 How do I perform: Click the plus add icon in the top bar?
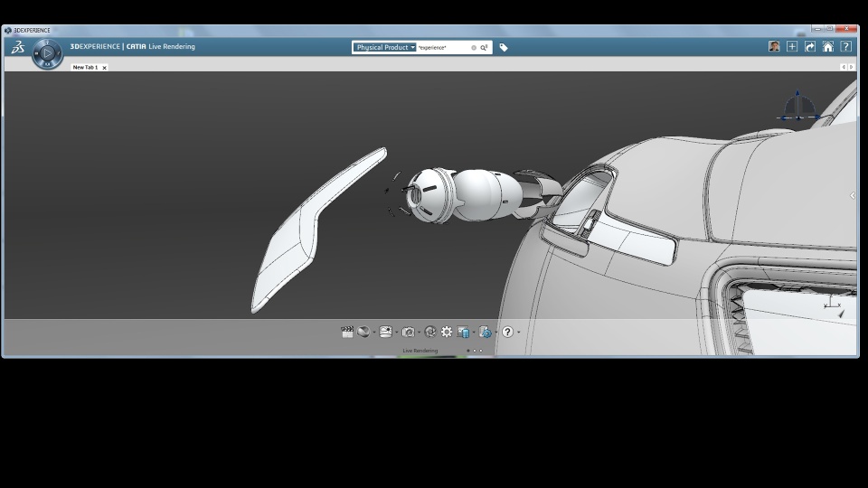(792, 46)
